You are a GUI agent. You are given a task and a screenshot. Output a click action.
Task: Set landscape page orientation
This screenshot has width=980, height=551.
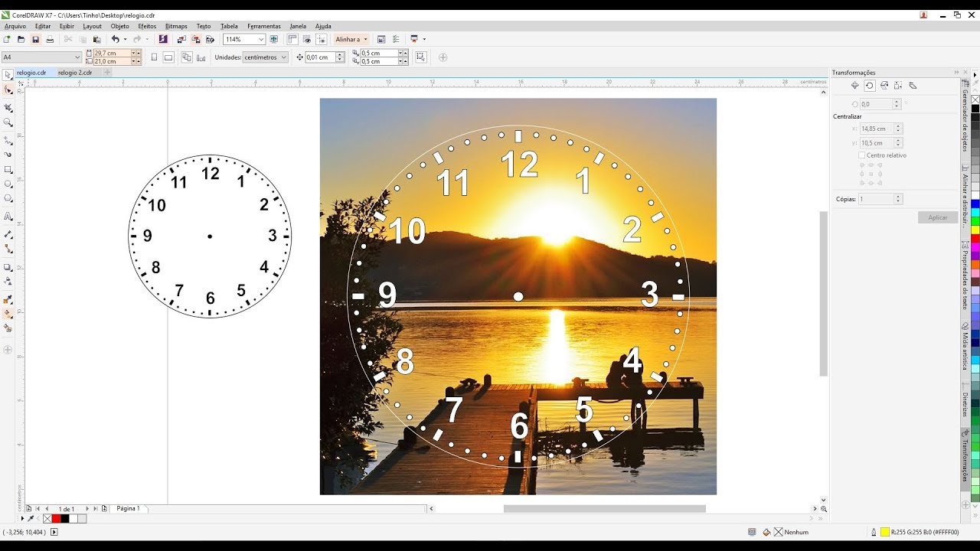(168, 57)
